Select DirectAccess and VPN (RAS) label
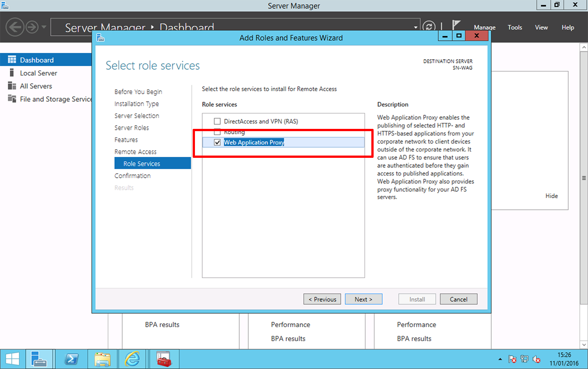The image size is (588, 369). coord(261,121)
